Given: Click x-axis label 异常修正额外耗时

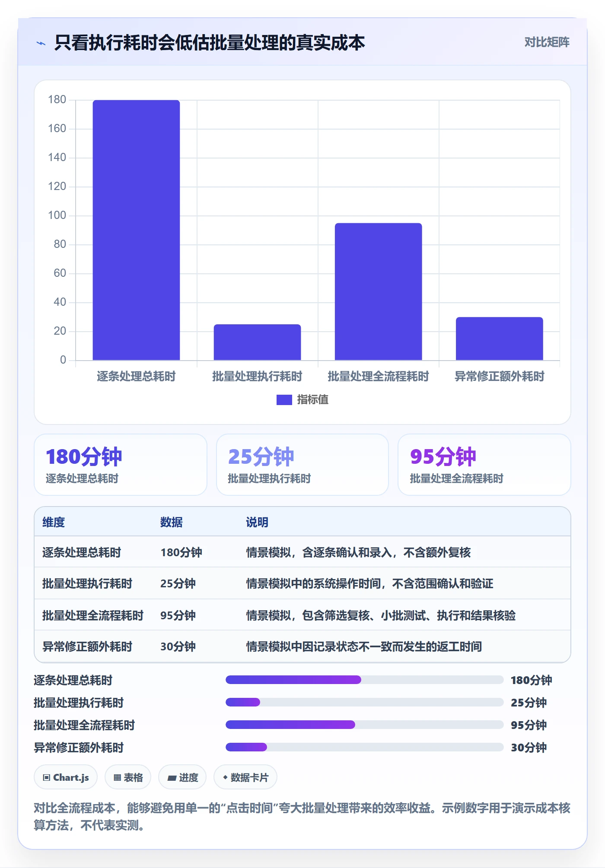Looking at the screenshot, I should [x=499, y=376].
